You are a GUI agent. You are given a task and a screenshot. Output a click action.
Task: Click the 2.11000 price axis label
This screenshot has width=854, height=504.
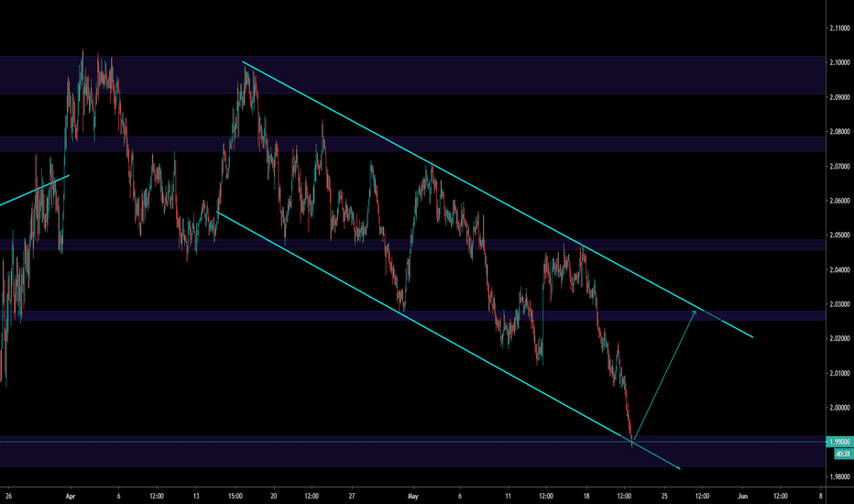(x=839, y=27)
